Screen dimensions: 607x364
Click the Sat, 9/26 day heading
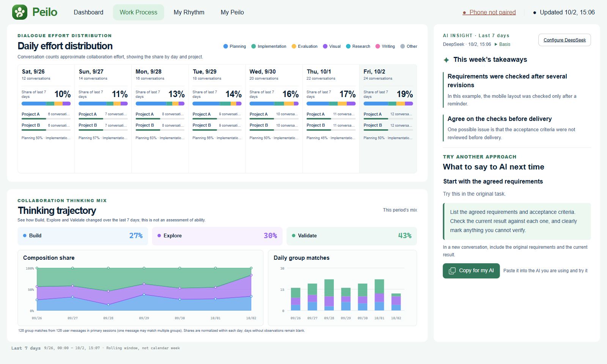click(x=33, y=72)
